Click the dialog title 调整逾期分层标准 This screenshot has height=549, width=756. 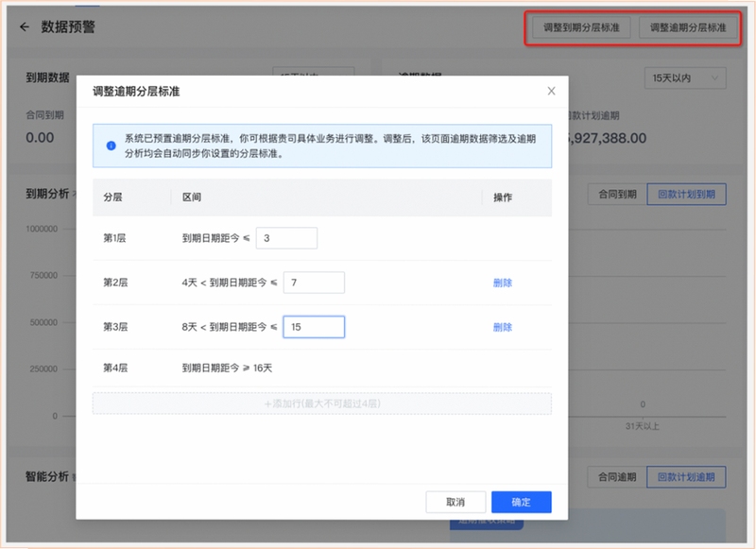tap(136, 92)
